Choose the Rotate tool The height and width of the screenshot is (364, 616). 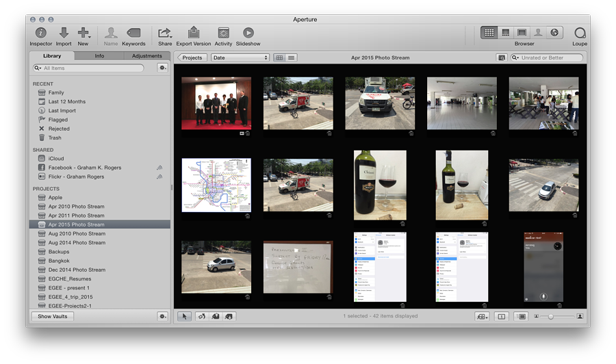point(201,316)
